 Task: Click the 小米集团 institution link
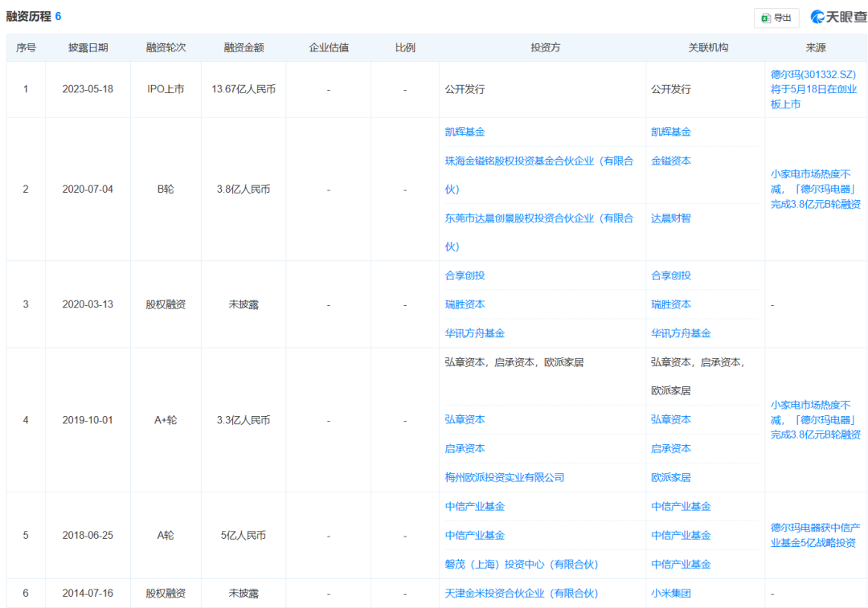(x=670, y=594)
